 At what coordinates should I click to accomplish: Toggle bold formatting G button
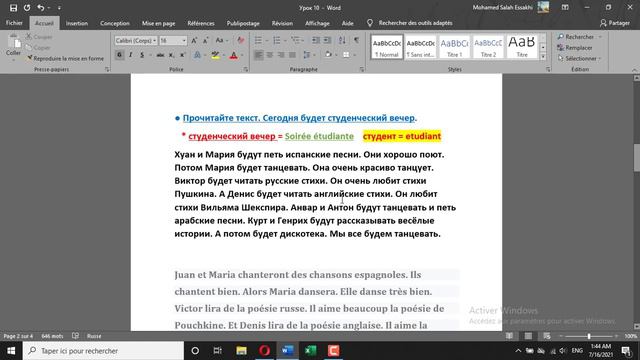(119, 55)
